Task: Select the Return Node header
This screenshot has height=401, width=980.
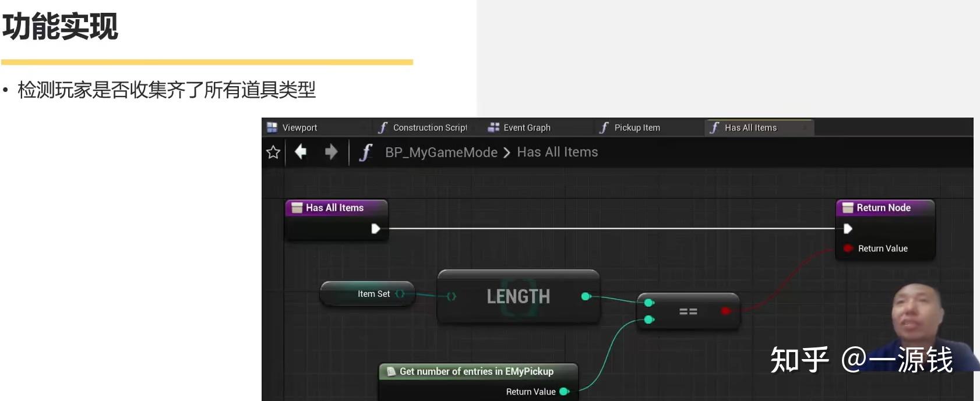Action: 885,208
